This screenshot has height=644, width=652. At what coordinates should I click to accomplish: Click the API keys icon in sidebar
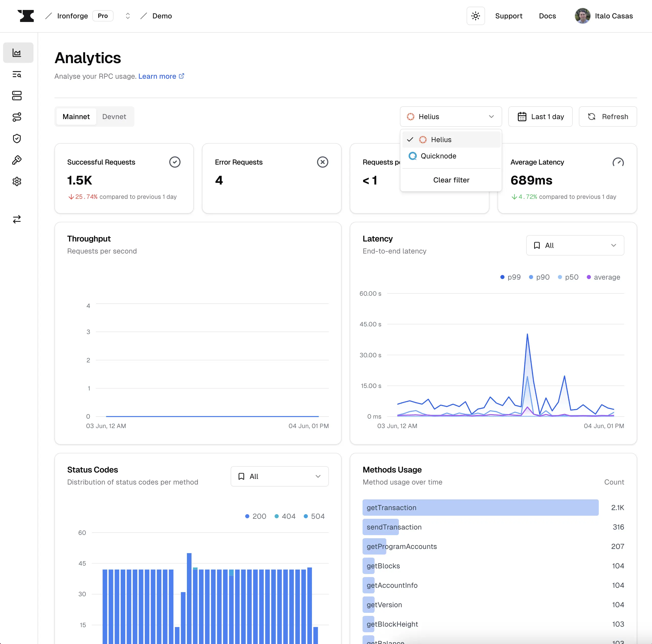[x=17, y=160]
